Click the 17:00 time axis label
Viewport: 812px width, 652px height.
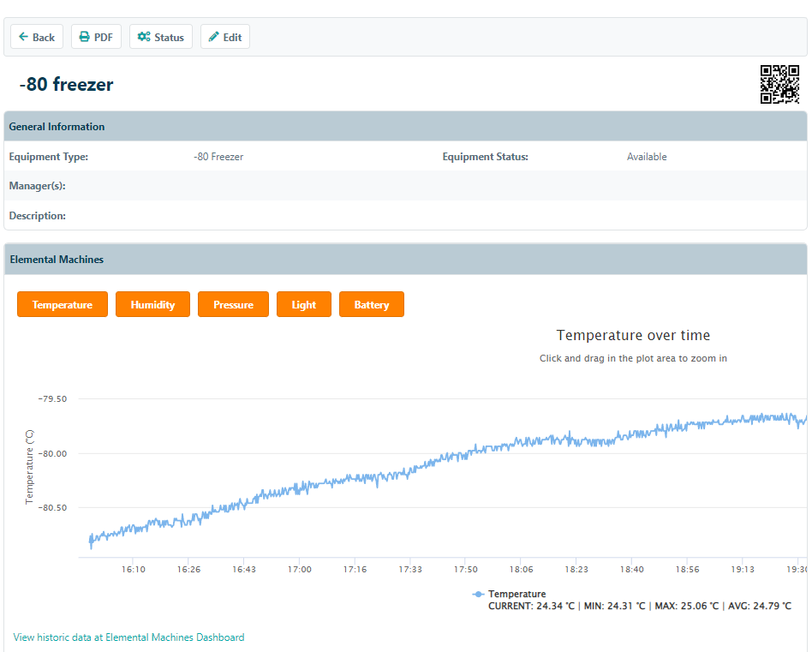pos(300,569)
